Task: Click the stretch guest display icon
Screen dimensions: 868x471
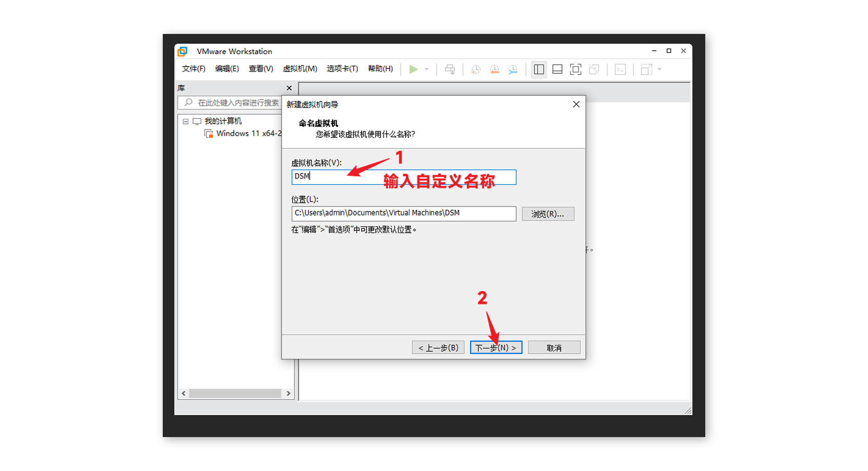Action: (646, 69)
